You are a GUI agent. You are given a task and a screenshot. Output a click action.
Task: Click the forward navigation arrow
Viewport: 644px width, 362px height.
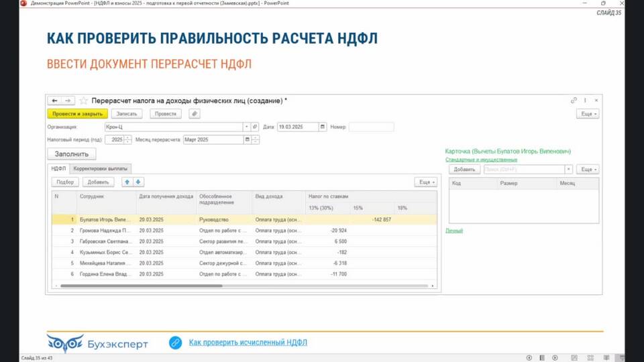pyautogui.click(x=68, y=101)
